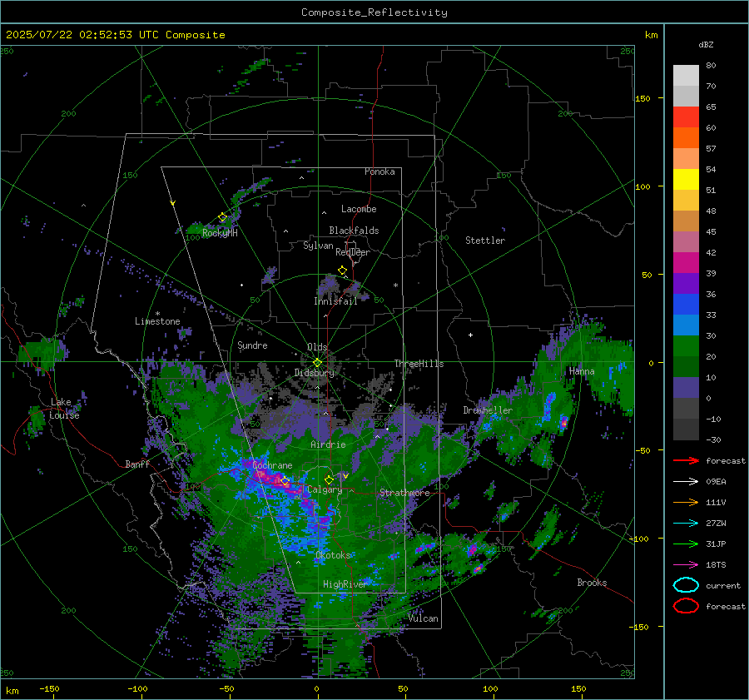The height and width of the screenshot is (700, 749).
Task: Click the 09EA legend text
Action: (x=716, y=482)
